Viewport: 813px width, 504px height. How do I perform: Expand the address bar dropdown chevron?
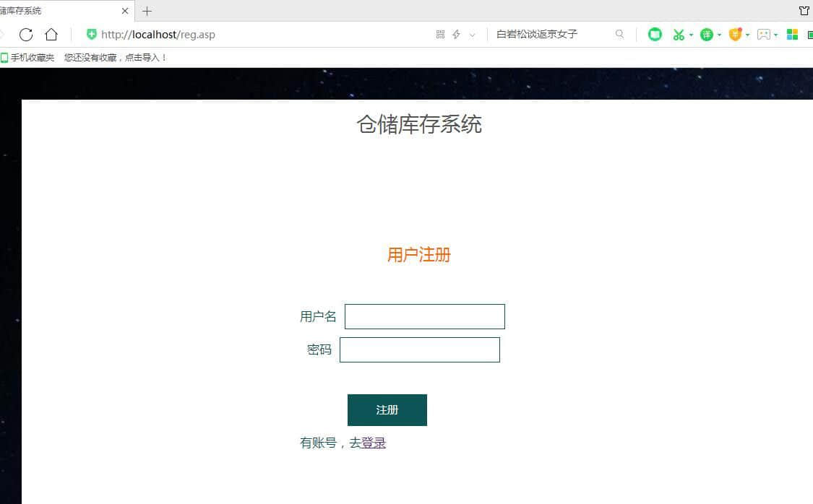pos(473,35)
